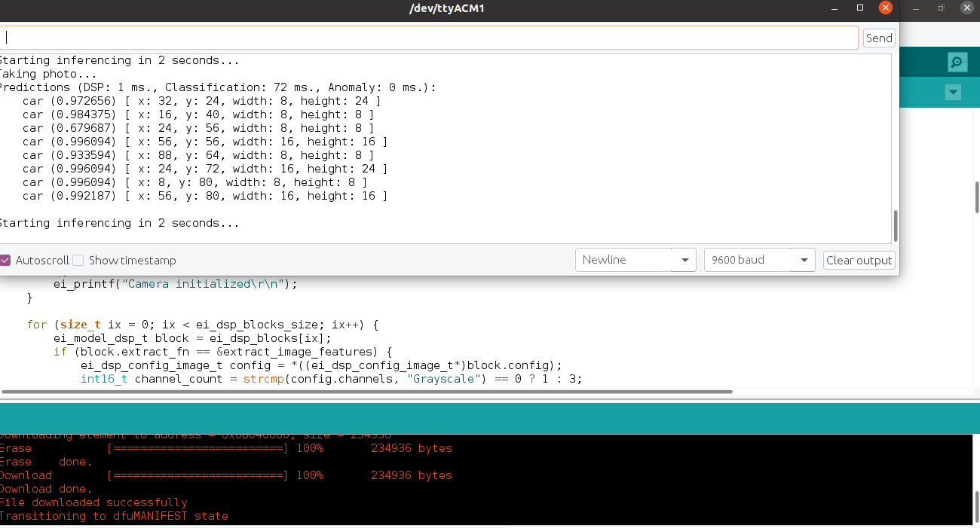Image resolution: width=980 pixels, height=528 pixels.
Task: Restore the Arduino IDE window behind
Action: pyautogui.click(x=942, y=8)
